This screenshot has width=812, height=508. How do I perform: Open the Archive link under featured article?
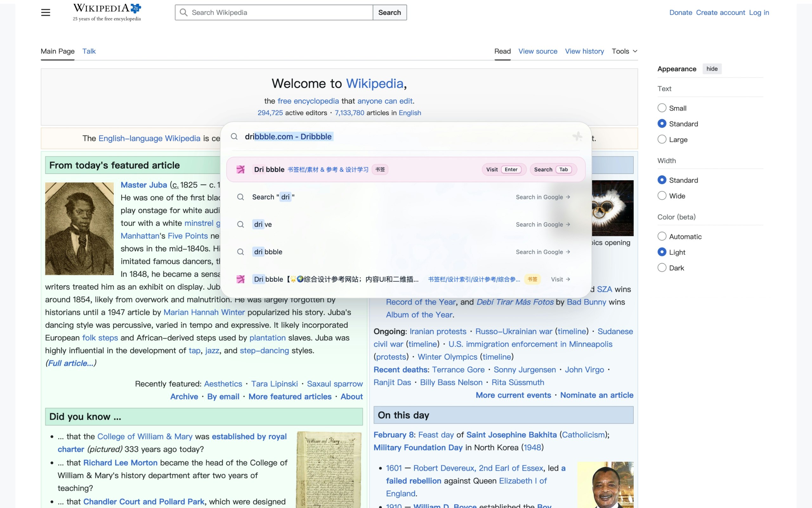(x=184, y=397)
